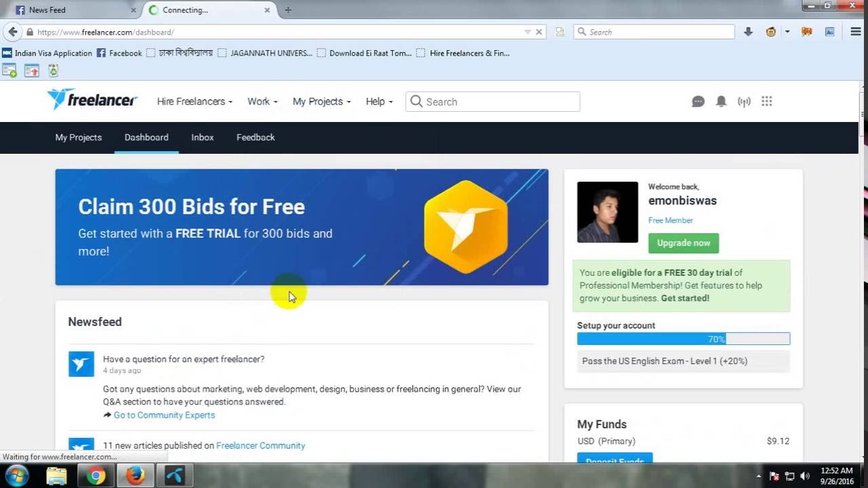
Task: Click the emonbiswas profile photo
Action: [608, 212]
